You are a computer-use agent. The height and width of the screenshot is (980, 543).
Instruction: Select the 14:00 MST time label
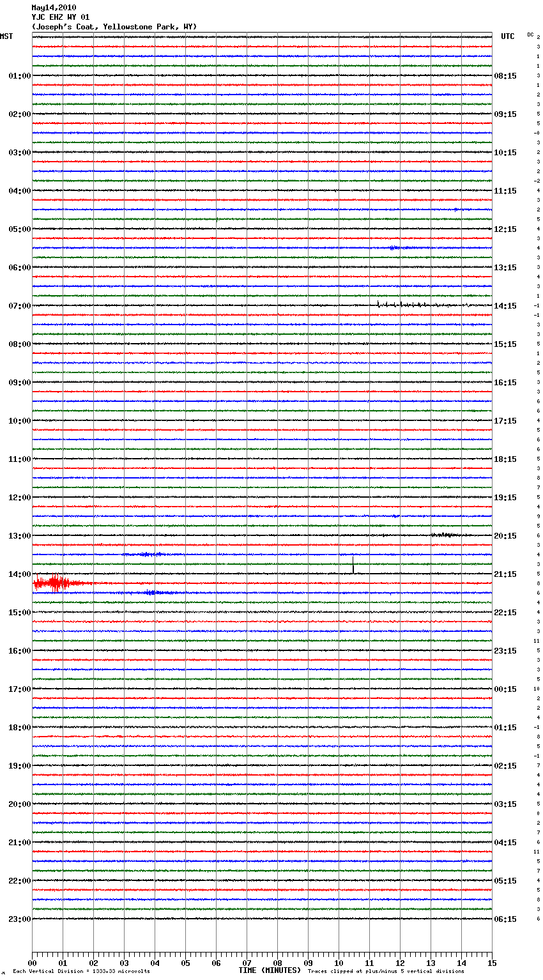pyautogui.click(x=20, y=574)
